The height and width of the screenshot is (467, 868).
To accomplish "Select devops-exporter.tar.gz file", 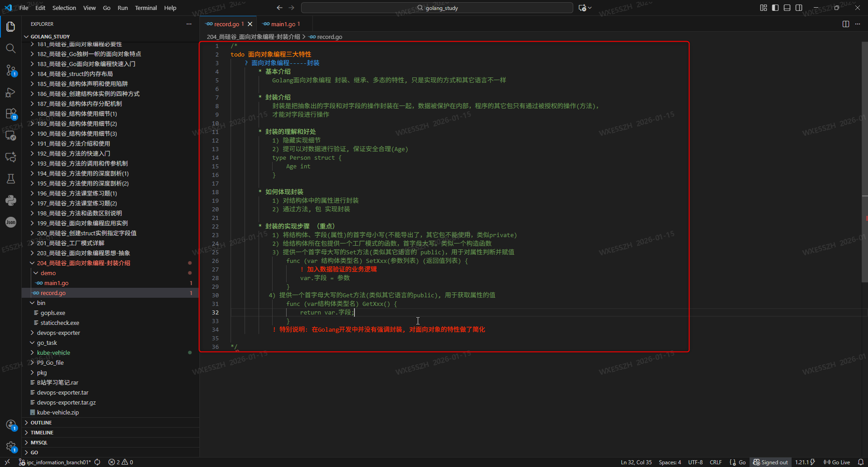I will pyautogui.click(x=110, y=402).
